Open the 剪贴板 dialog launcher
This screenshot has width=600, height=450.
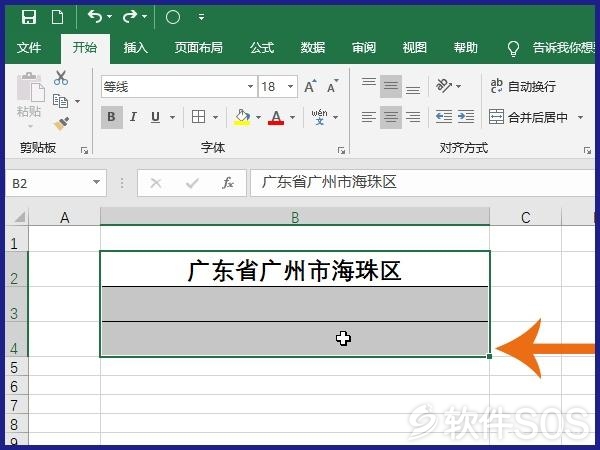(x=84, y=150)
